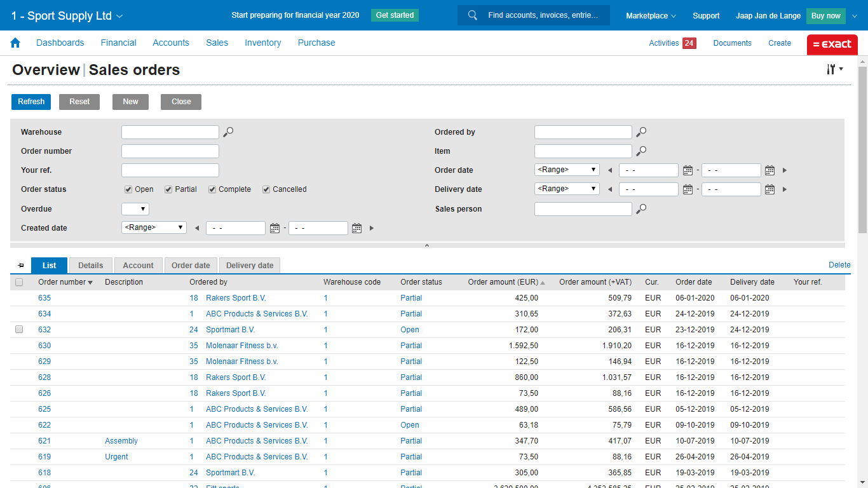Open Item lookup magnifier
Screen dimensions: 868x488
(x=641, y=151)
